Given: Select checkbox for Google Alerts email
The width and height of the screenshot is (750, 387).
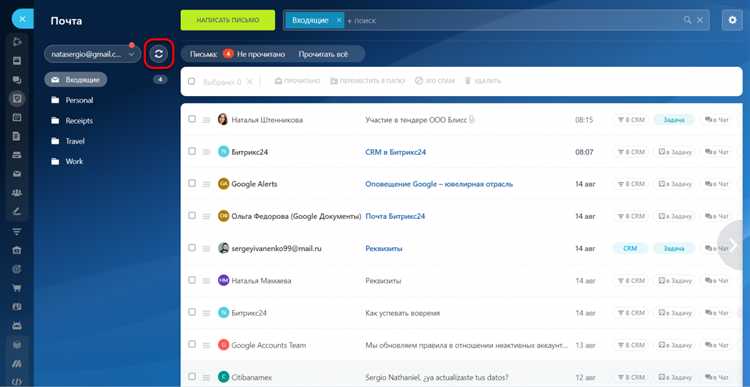Looking at the screenshot, I should (192, 183).
